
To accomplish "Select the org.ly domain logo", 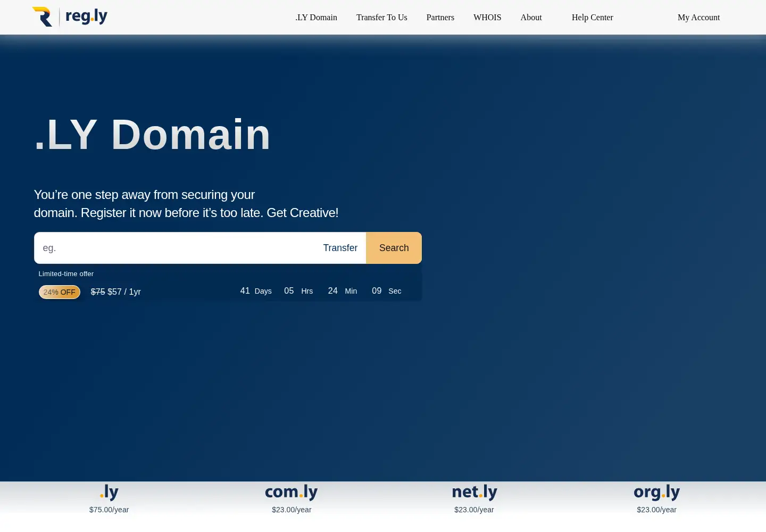I will point(657,492).
